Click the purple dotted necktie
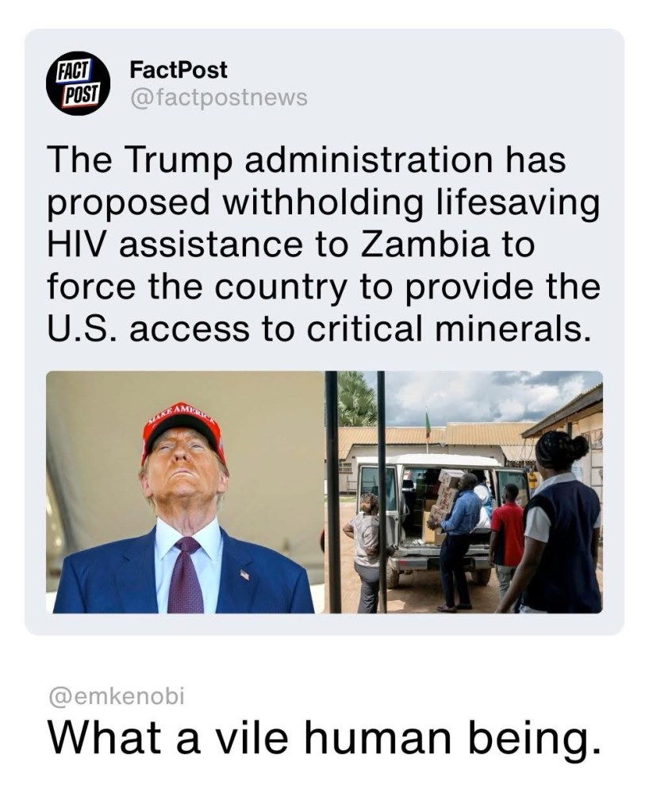Viewport: 649px width, 812px height. tap(186, 575)
